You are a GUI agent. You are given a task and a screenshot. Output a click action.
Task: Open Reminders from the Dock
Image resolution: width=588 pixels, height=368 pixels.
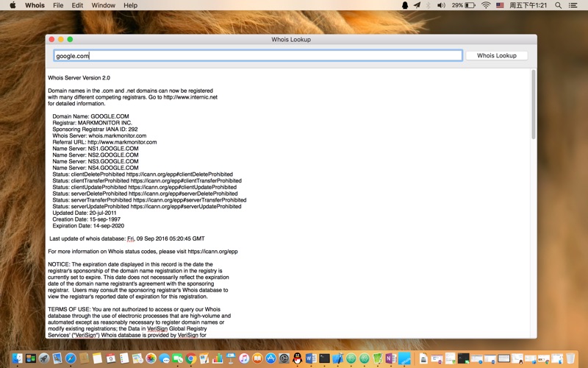pyautogui.click(x=124, y=358)
